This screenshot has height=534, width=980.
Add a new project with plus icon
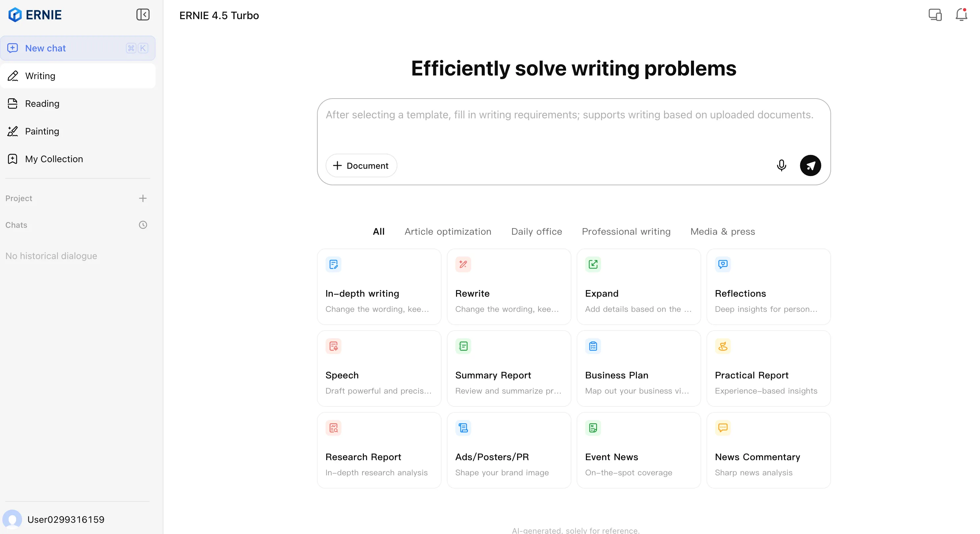[x=143, y=198]
